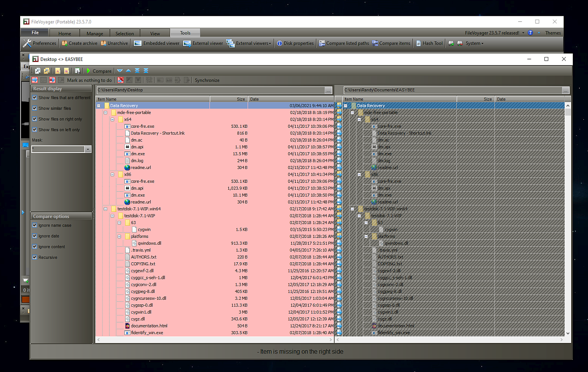Click left pane horizontal scrollbar
The image size is (588, 372).
215,339
